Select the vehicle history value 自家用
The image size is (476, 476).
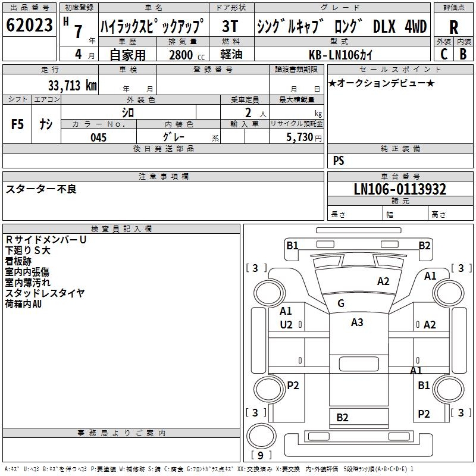click(x=127, y=55)
